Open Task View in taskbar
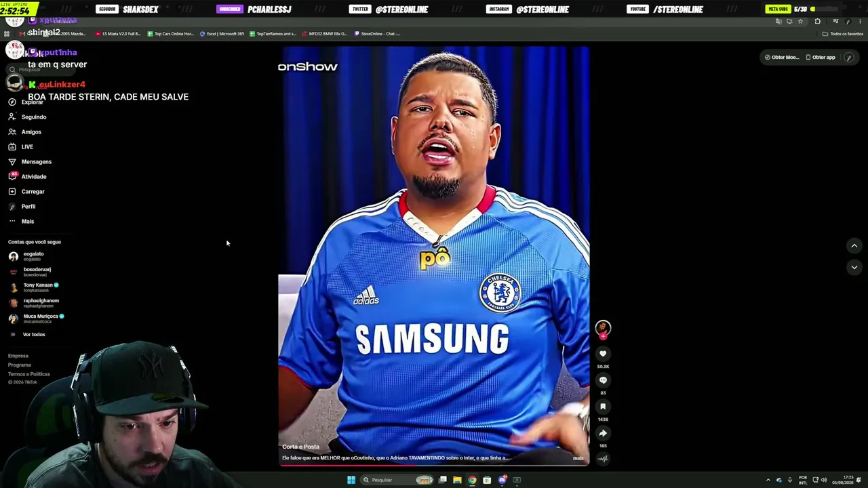Screen dimensions: 868x488 (x=442, y=480)
